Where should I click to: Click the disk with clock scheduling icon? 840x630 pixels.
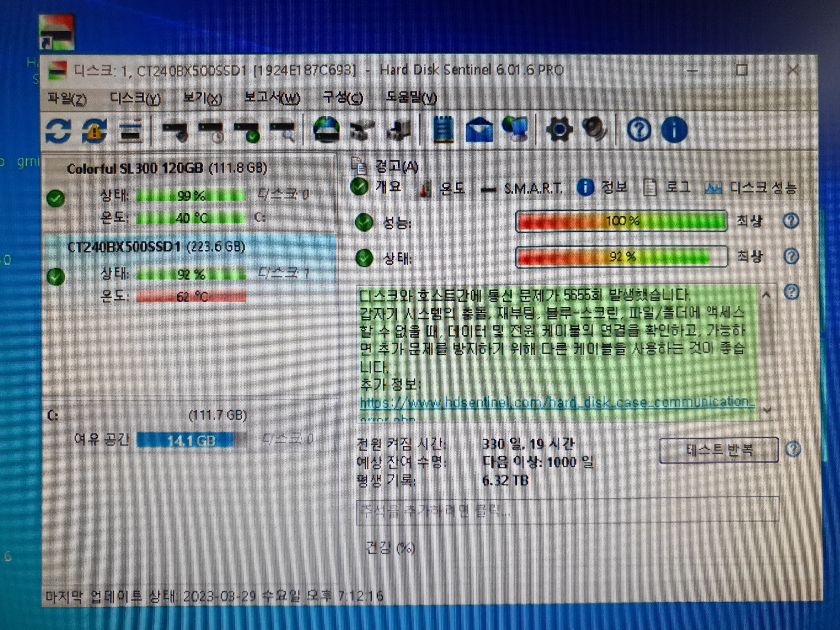(211, 131)
